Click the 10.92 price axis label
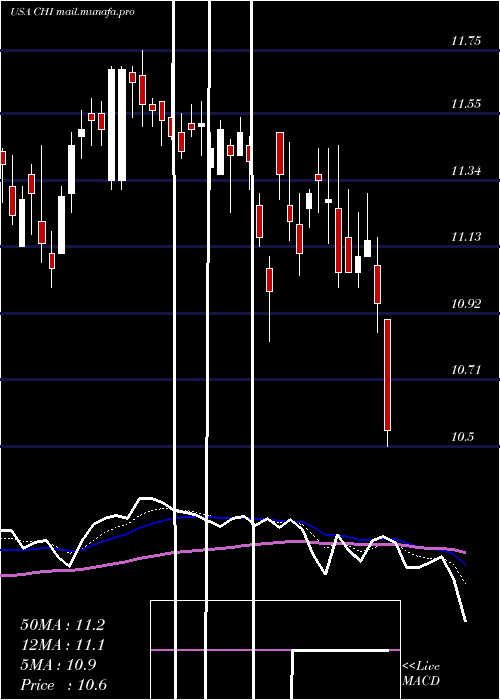Viewport: 500px width, 700px height. pyautogui.click(x=466, y=304)
